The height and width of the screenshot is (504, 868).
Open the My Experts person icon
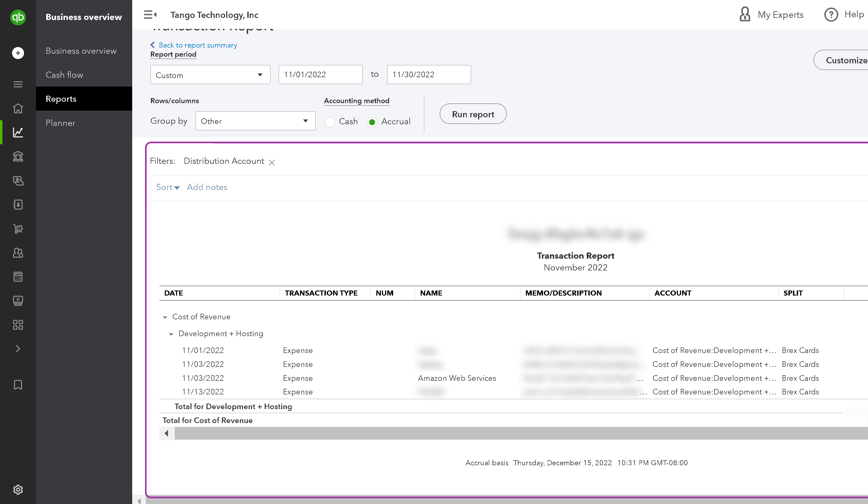[x=745, y=14]
